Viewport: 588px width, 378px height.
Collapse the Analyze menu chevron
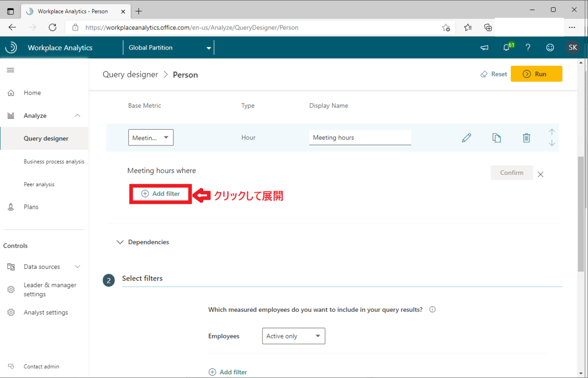(x=77, y=116)
